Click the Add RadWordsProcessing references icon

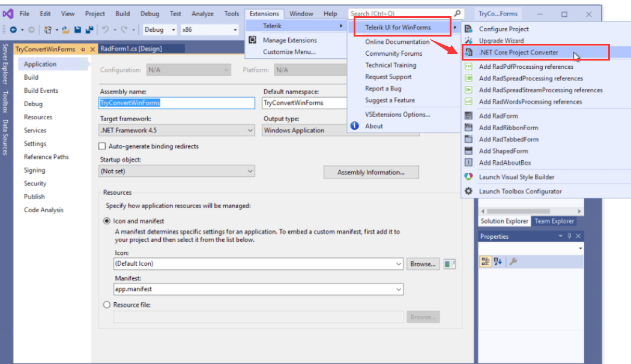click(x=468, y=102)
